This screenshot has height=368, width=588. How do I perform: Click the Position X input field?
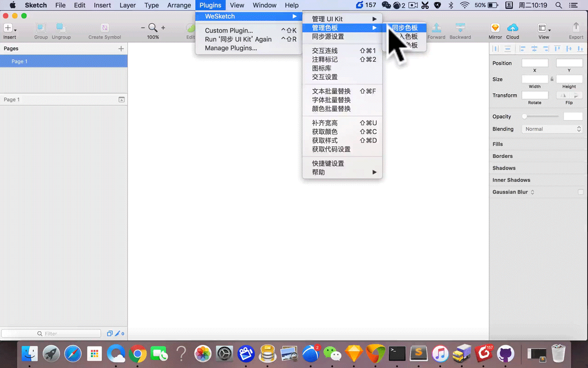pyautogui.click(x=535, y=63)
